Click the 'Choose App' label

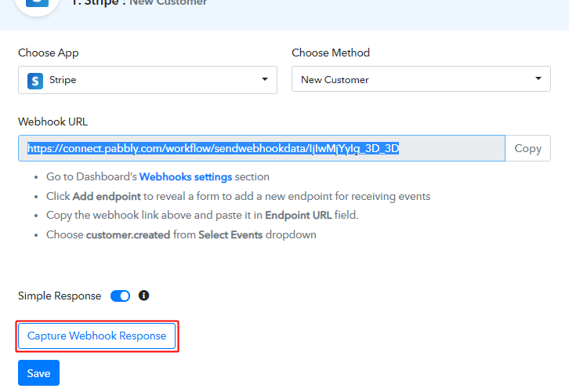[49, 53]
